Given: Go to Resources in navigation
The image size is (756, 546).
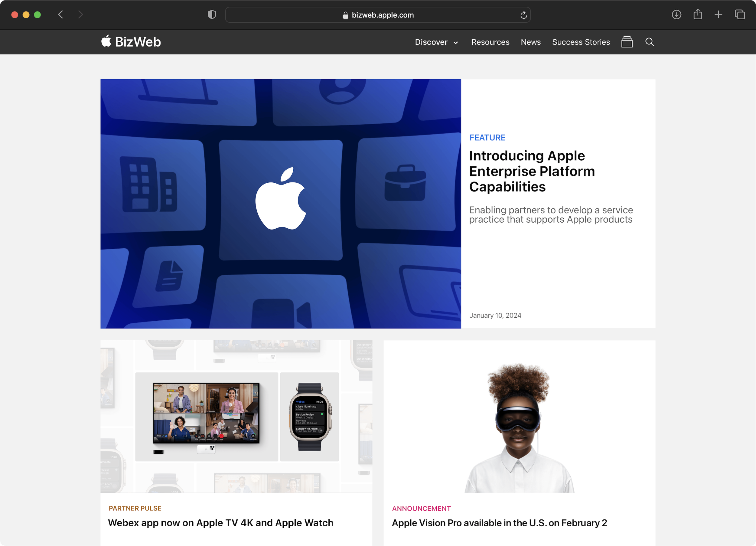Looking at the screenshot, I should [x=490, y=42].
